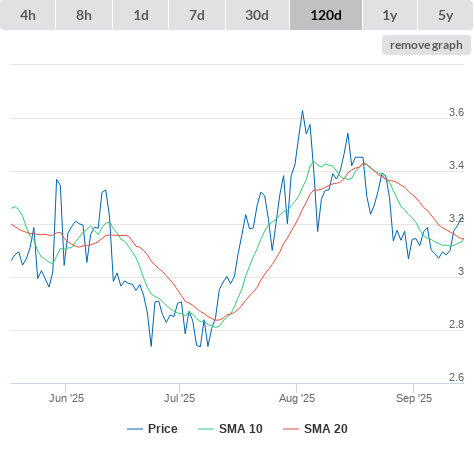This screenshot has height=455, width=474.
Task: Switch to the 30d range tab
Action: (257, 15)
